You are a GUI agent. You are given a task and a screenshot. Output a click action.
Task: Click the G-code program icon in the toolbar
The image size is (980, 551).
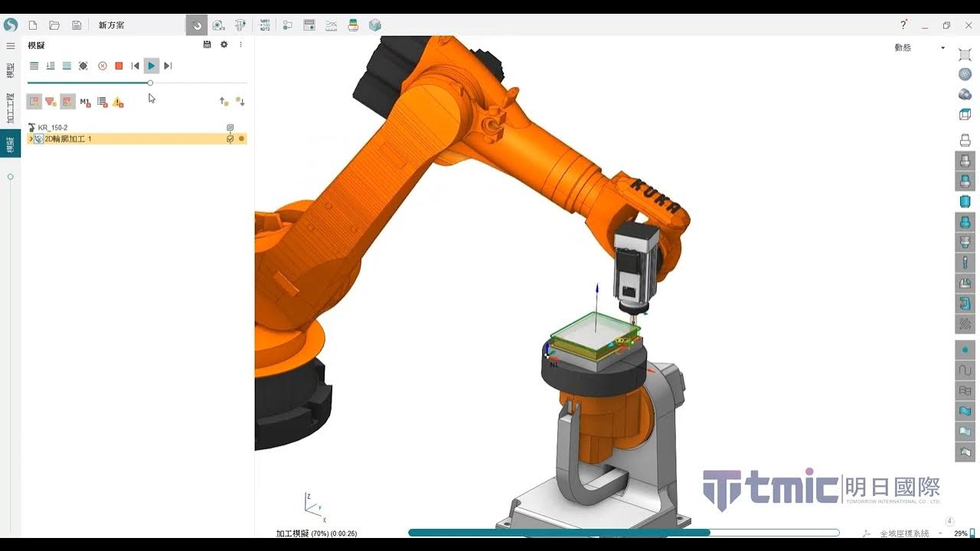click(265, 24)
